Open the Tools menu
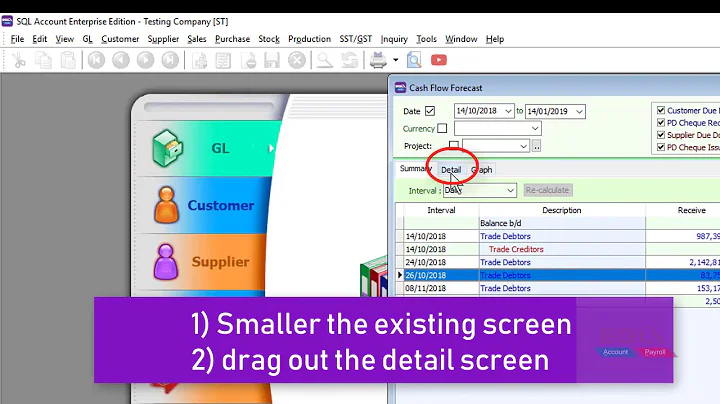This screenshot has width=720, height=404. click(x=426, y=39)
